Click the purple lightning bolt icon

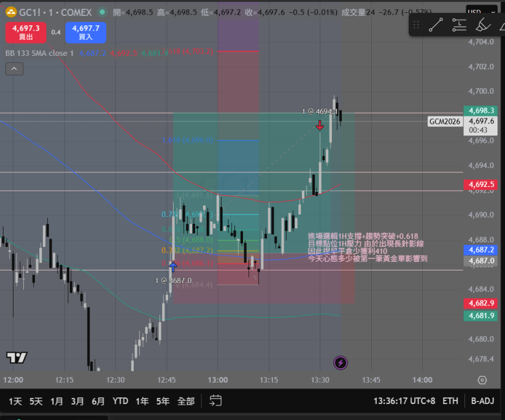(x=341, y=363)
